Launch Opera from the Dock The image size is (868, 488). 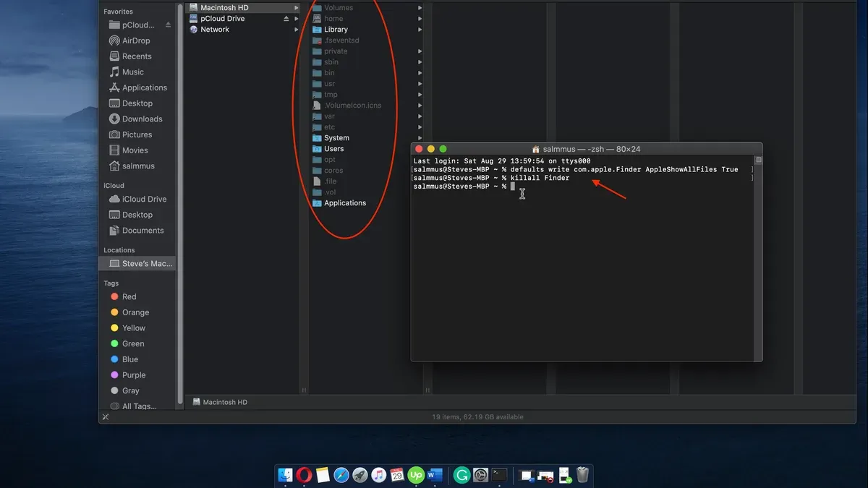click(305, 475)
